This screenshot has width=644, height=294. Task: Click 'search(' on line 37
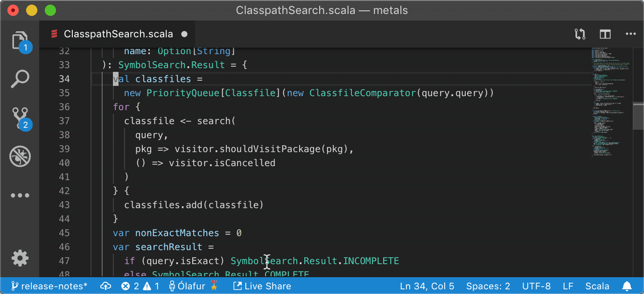pos(217,121)
